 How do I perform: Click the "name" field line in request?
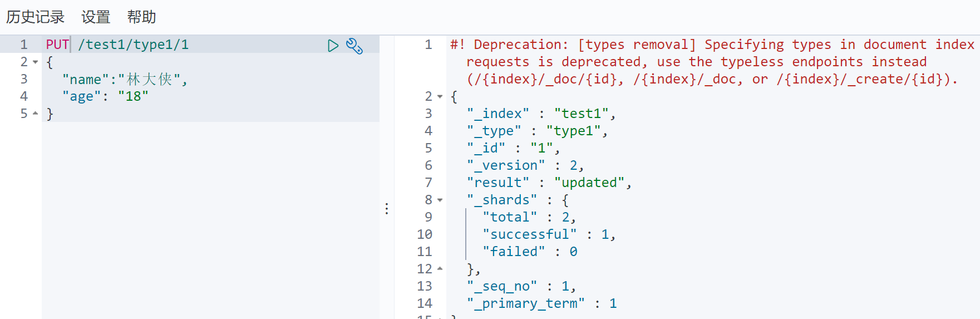coord(125,80)
